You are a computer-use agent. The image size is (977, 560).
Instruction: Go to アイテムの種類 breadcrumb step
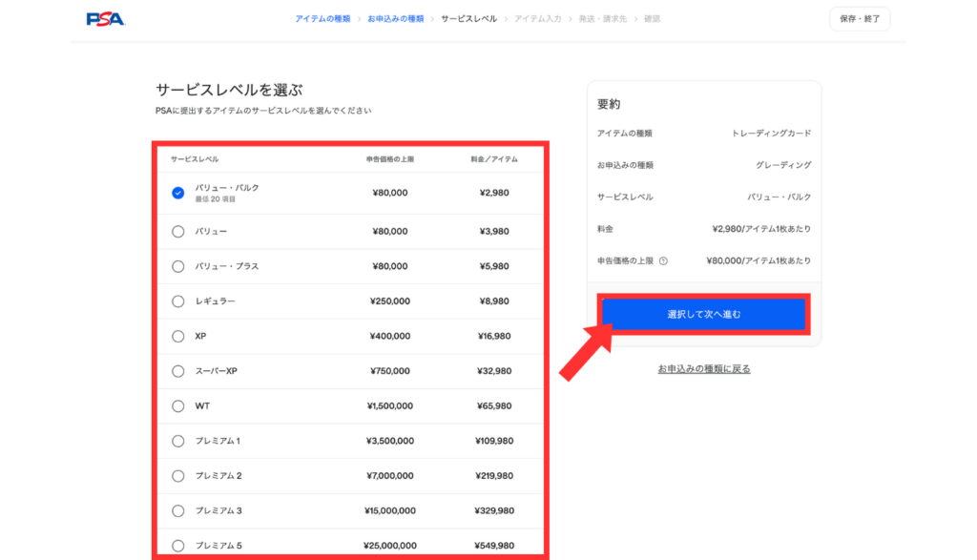[x=322, y=19]
